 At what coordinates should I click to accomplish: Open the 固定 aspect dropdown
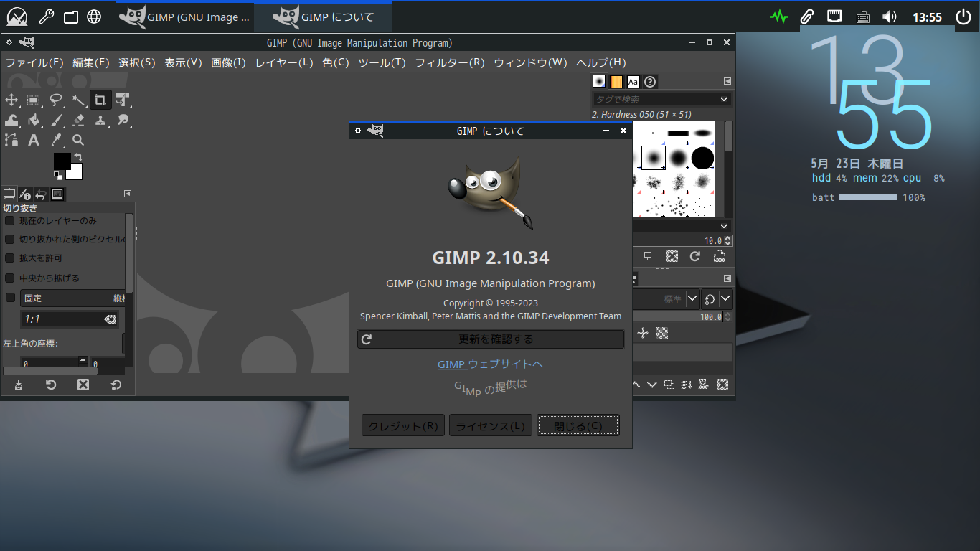click(x=73, y=298)
